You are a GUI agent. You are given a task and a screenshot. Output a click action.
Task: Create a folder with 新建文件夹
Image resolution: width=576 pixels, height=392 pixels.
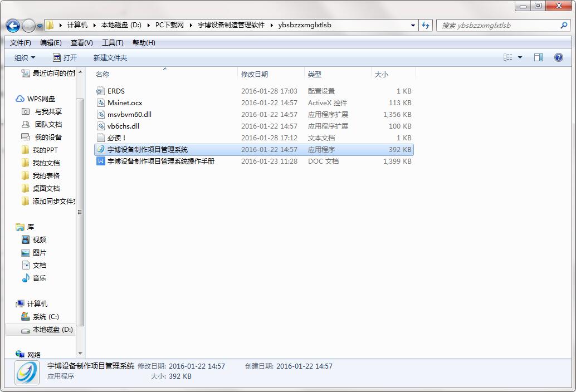(110, 57)
